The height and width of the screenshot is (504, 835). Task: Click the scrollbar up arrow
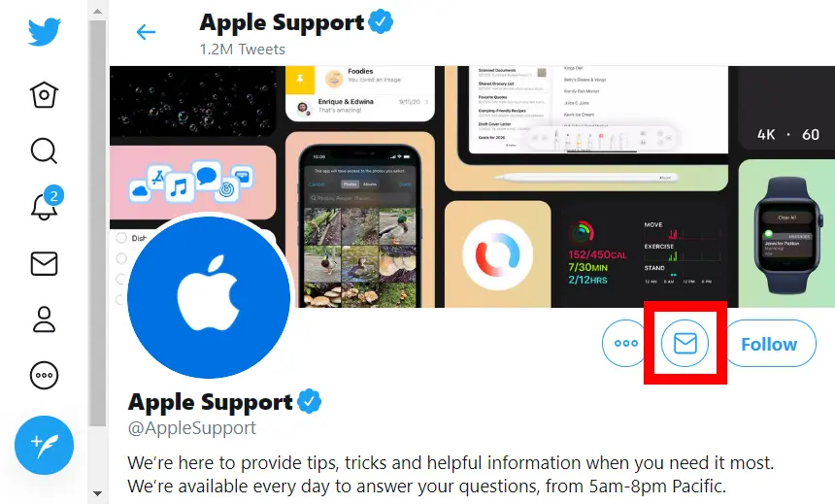(97, 11)
